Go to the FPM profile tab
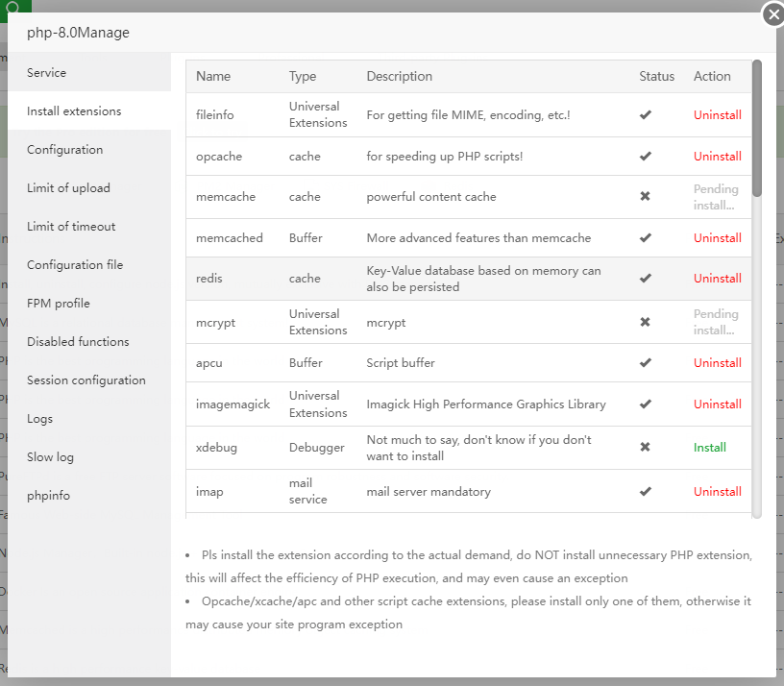Viewport: 784px width, 686px height. pyautogui.click(x=59, y=304)
